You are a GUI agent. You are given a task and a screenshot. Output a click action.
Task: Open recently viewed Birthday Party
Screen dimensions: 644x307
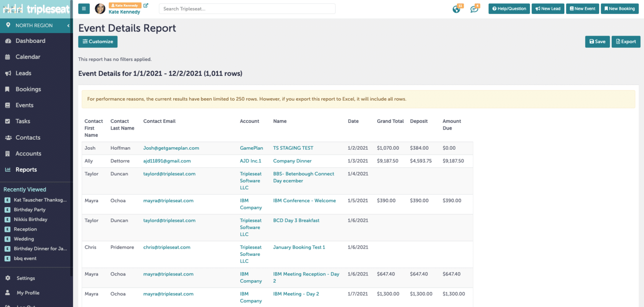click(29, 210)
